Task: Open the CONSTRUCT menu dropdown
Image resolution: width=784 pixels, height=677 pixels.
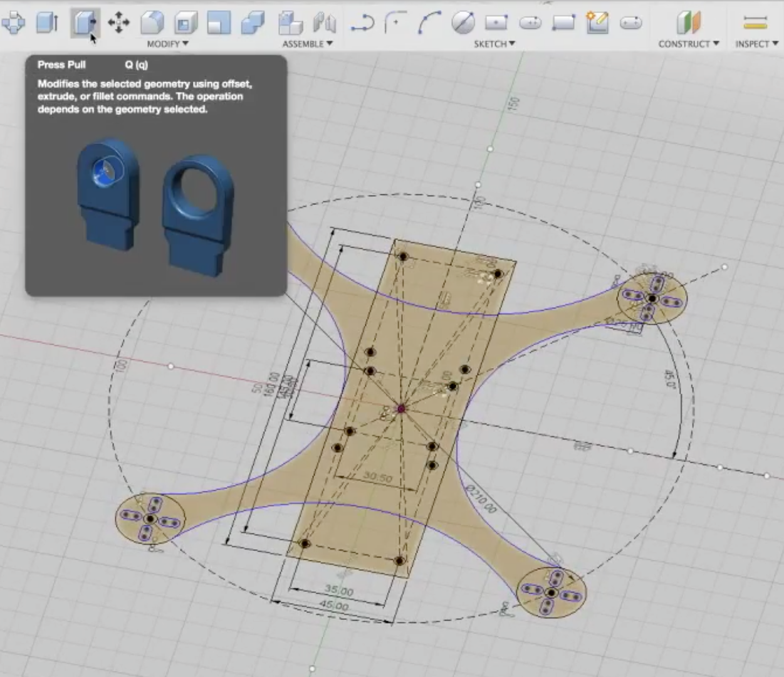Action: (x=687, y=44)
